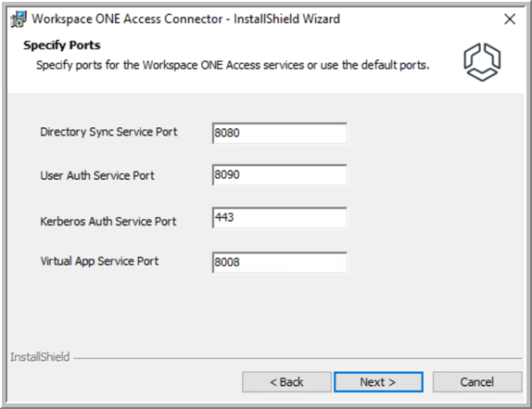Continue with the Next button
The height and width of the screenshot is (409, 532).
[x=378, y=382]
